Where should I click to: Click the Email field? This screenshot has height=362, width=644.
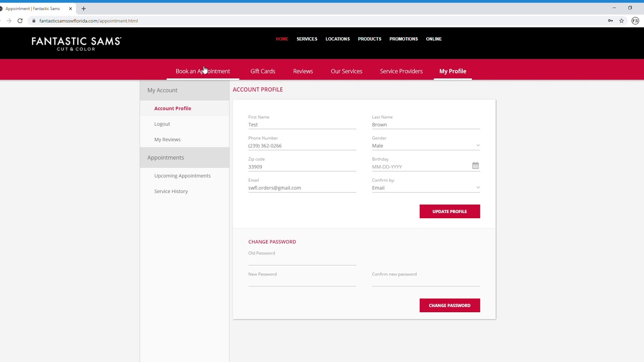tap(302, 188)
